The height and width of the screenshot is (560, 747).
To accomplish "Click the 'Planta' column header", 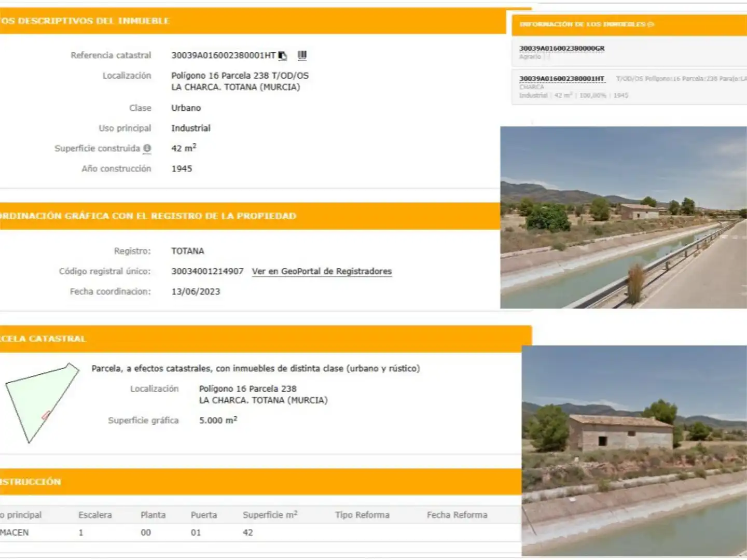I will (x=153, y=515).
